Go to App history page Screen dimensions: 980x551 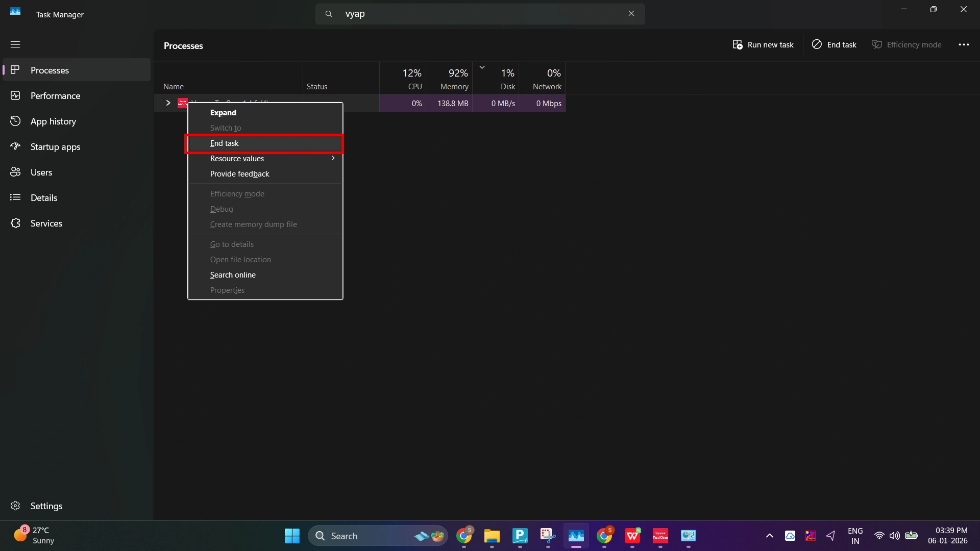tap(53, 121)
